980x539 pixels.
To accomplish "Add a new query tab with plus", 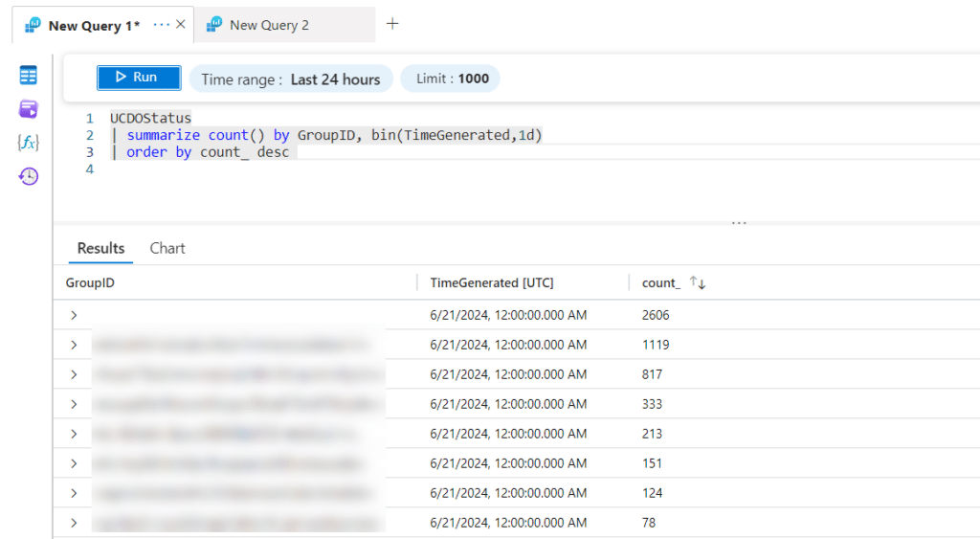I will click(x=392, y=24).
